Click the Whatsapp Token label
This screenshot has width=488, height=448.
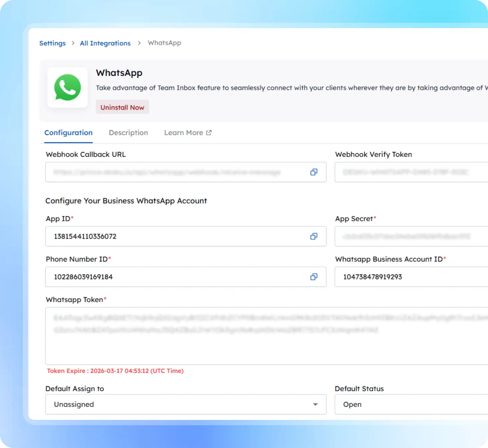76,300
